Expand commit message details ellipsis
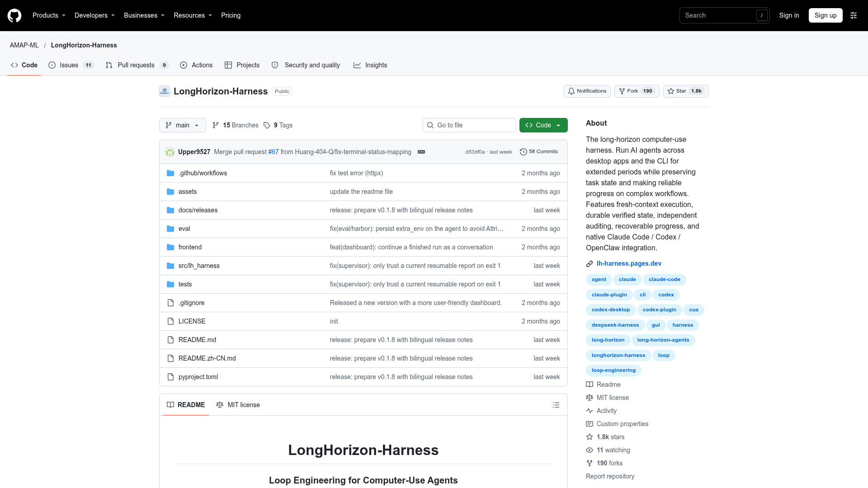Image resolution: width=868 pixels, height=488 pixels. 421,152
